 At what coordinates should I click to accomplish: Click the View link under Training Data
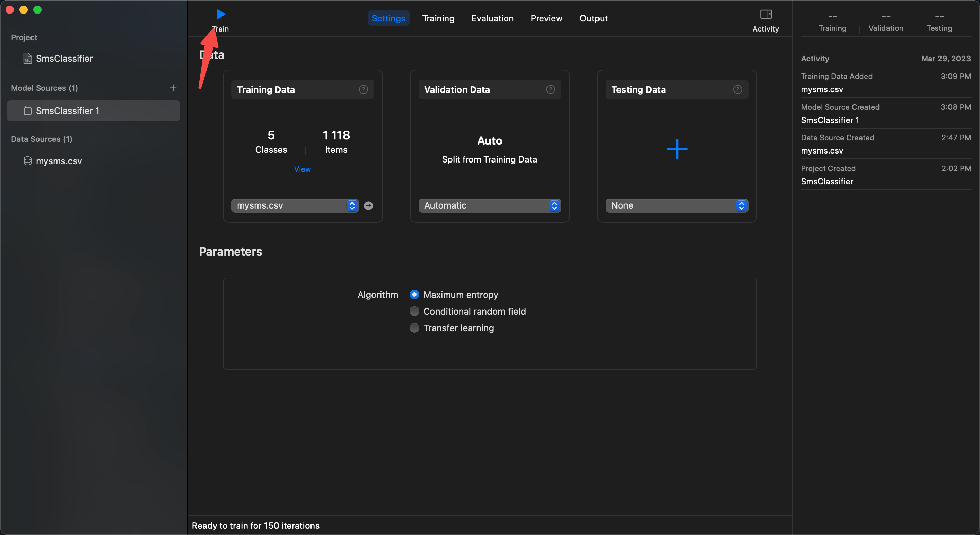303,169
